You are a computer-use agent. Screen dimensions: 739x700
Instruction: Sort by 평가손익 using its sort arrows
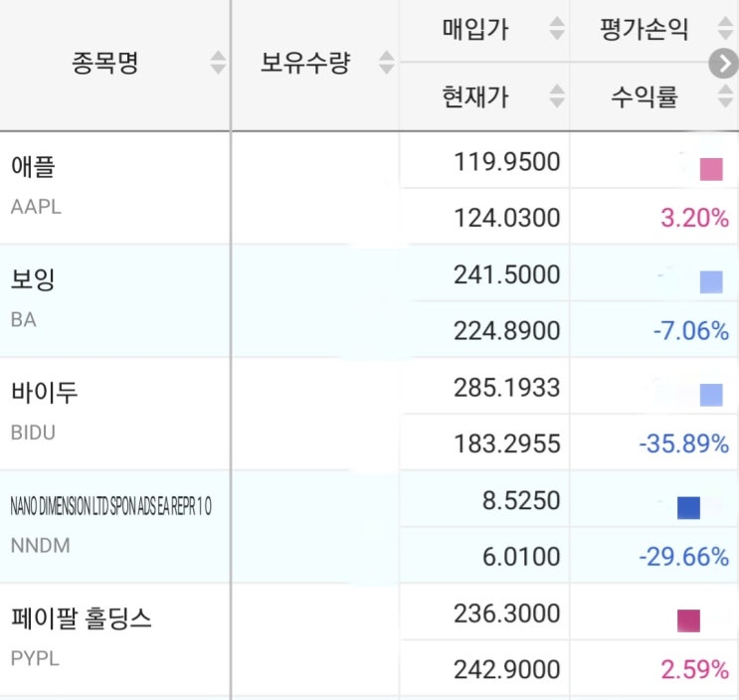[x=725, y=28]
